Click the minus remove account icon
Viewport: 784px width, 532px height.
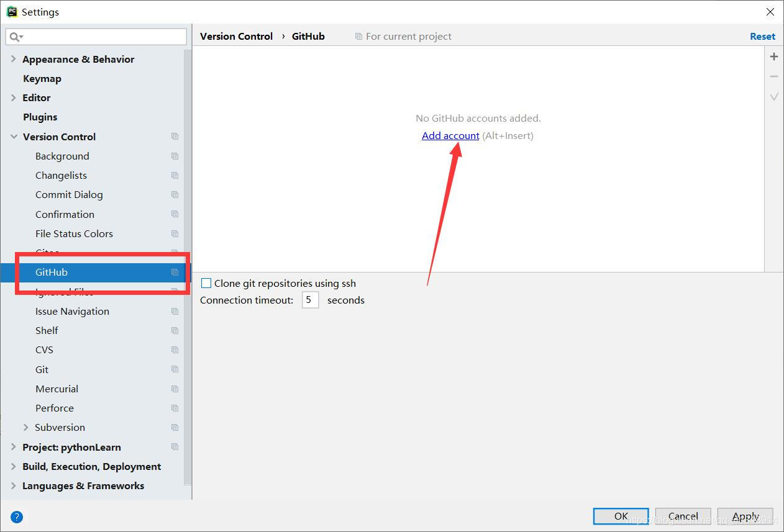773,76
